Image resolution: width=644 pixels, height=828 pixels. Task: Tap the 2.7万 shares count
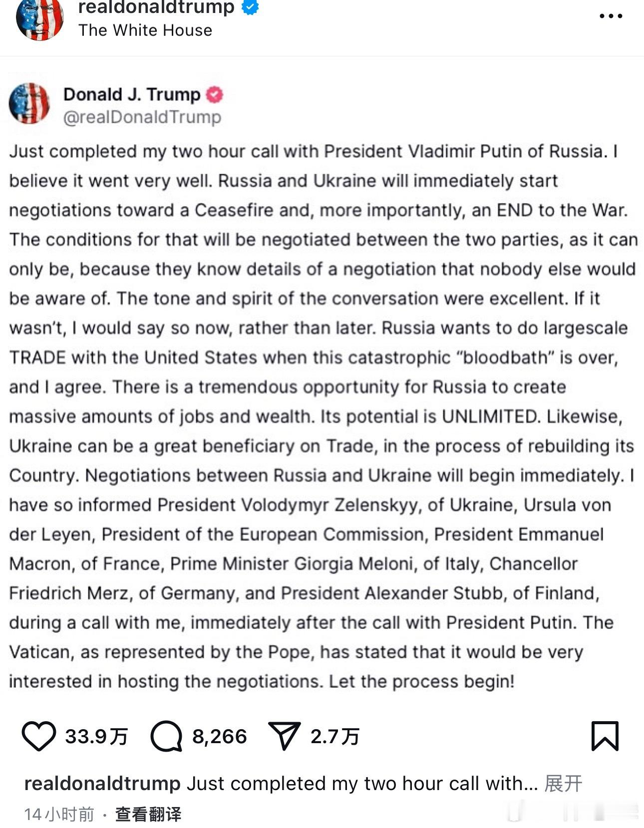(335, 737)
